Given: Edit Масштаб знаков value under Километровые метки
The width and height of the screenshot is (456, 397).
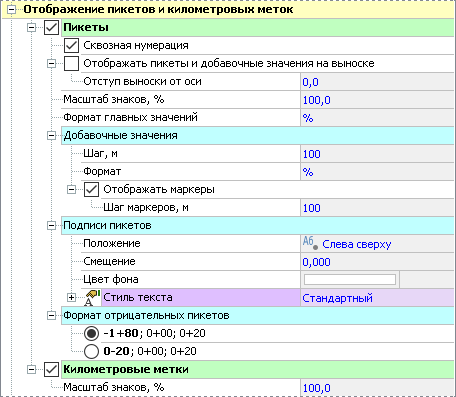Looking at the screenshot, I should click(x=377, y=388).
